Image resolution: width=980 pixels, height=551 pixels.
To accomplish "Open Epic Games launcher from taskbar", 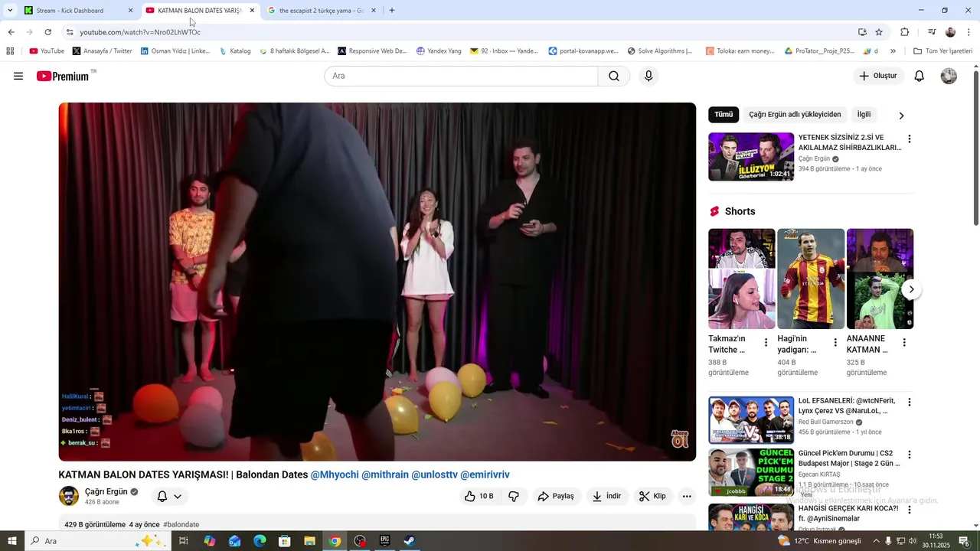I will tap(384, 541).
